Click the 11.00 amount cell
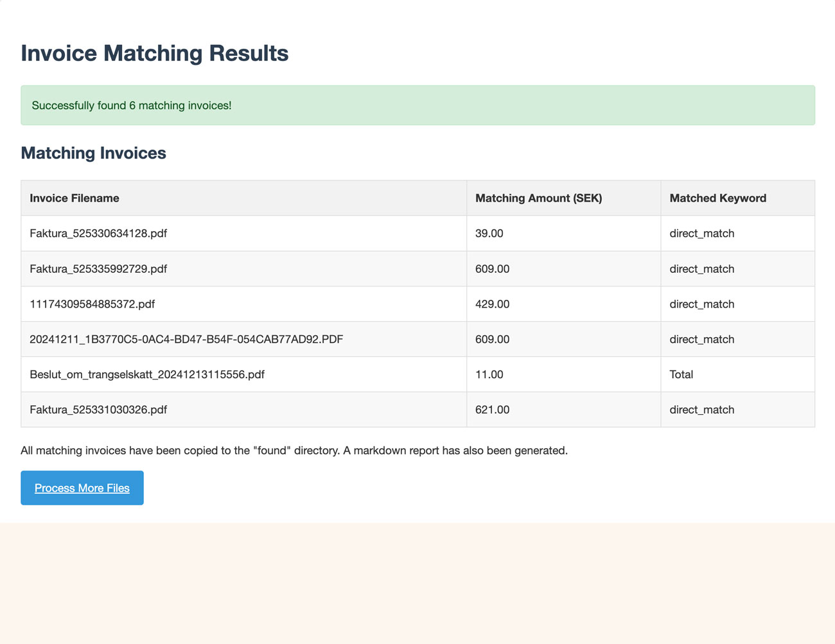The width and height of the screenshot is (835, 644). (x=489, y=375)
